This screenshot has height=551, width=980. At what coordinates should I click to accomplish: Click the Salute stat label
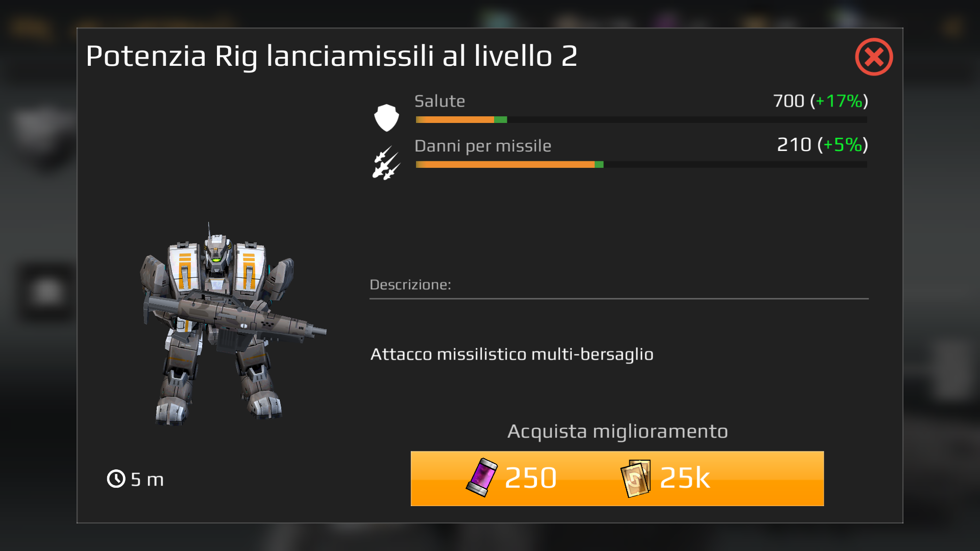(439, 101)
